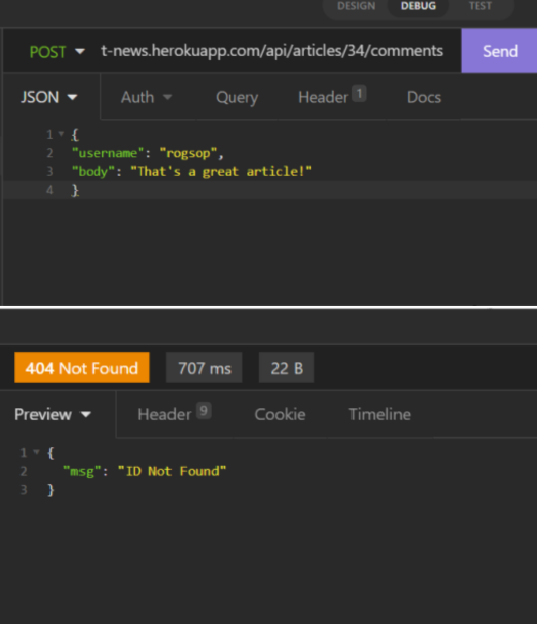
Task: Select the DEBUG tab
Action: point(418,6)
